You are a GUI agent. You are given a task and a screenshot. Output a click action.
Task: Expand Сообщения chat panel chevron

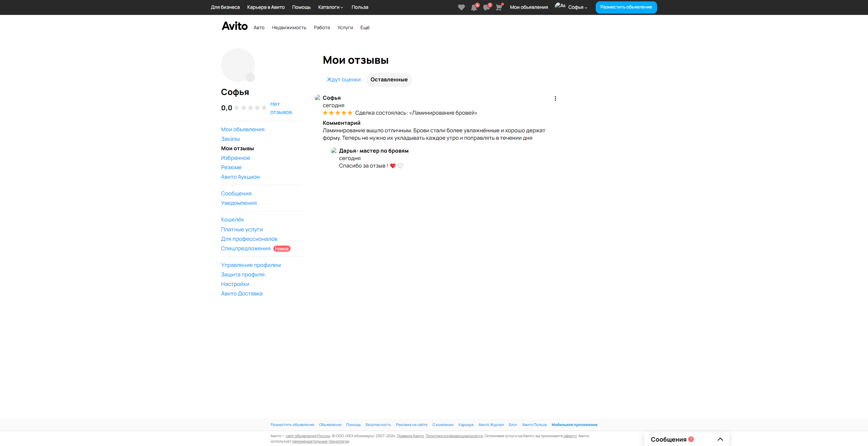click(x=720, y=439)
